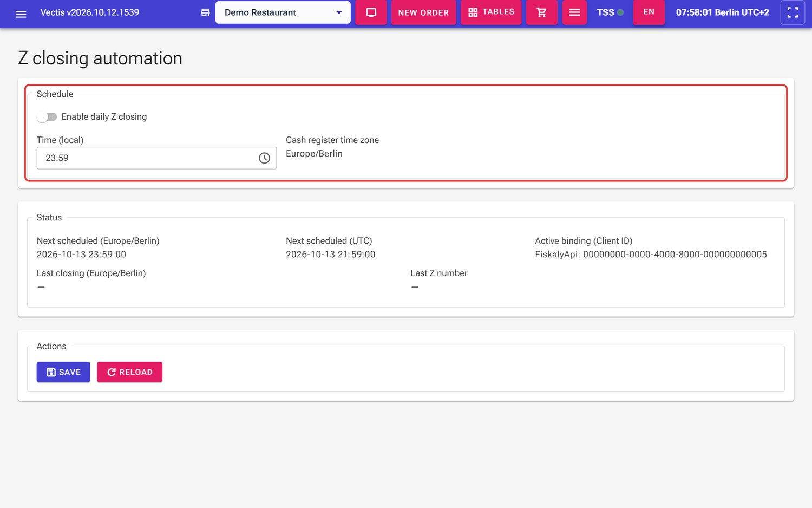Viewport: 812px width, 508px height.
Task: Click the Vectis version label
Action: [90, 12]
